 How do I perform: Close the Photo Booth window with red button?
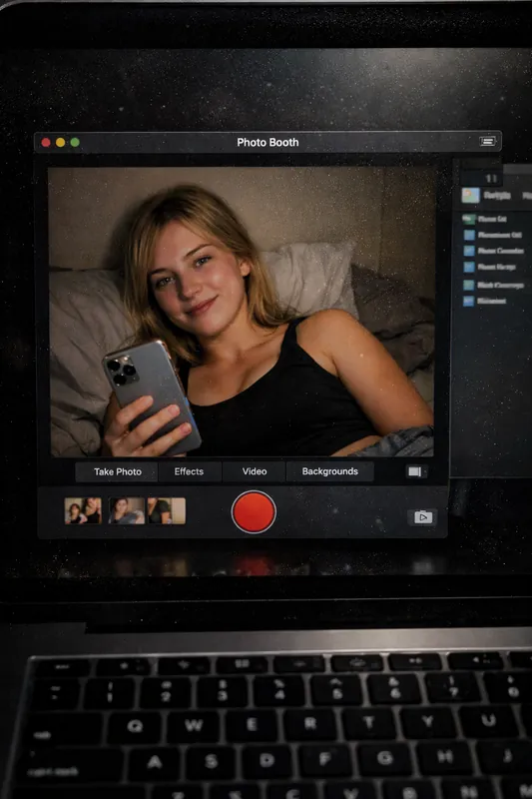point(46,142)
